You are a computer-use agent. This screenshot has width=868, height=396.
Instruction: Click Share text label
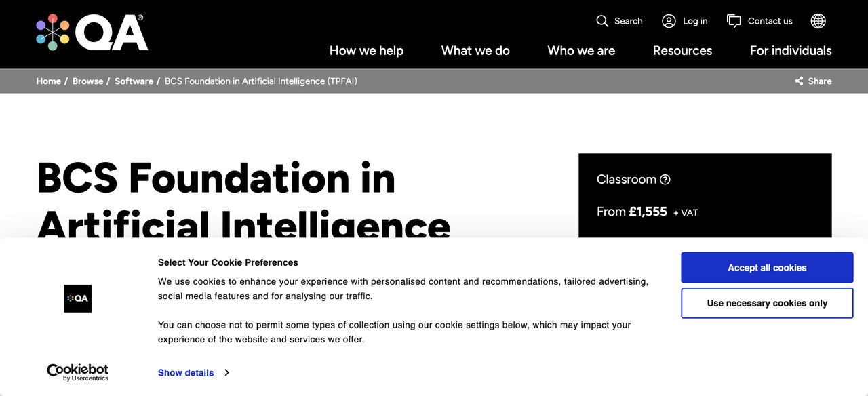tap(820, 81)
